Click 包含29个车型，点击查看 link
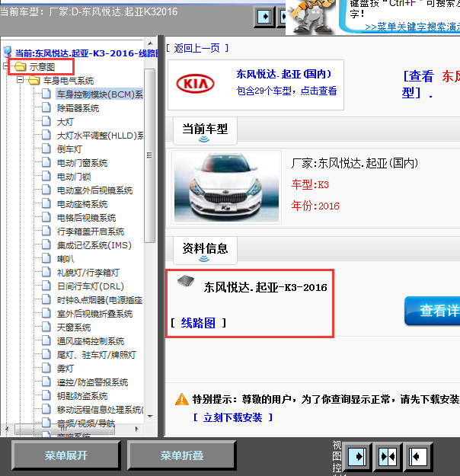The width and height of the screenshot is (460, 476). tap(286, 91)
